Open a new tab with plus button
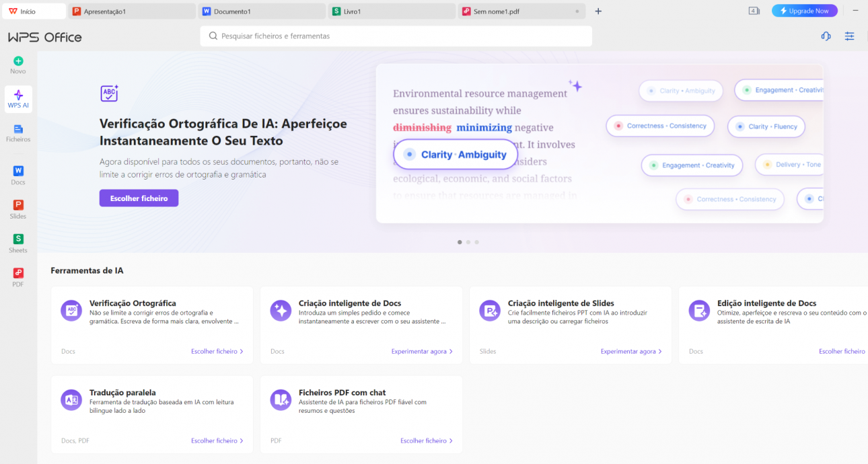 (598, 11)
